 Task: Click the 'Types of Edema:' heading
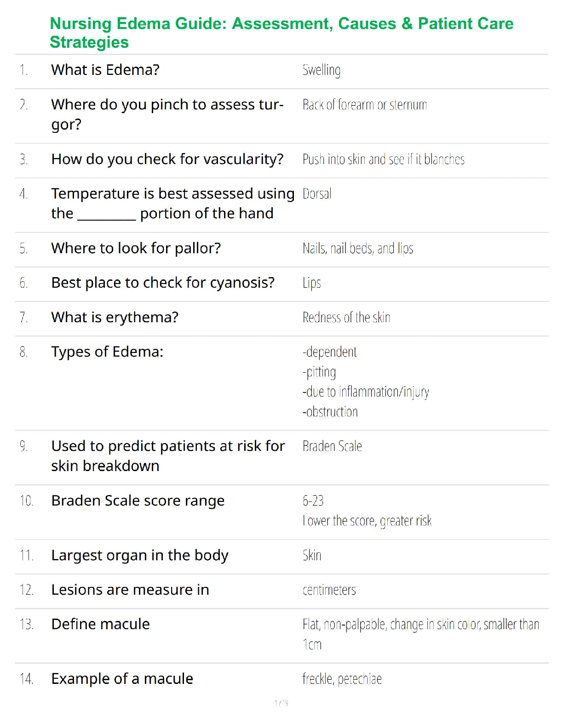tap(107, 352)
